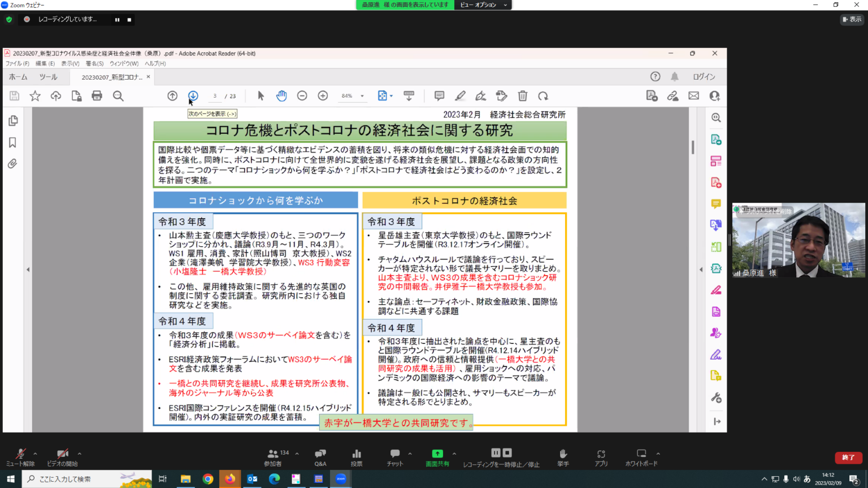Click inside the page number field showing 3
Viewport: 868px width, 488px height.
click(x=214, y=95)
